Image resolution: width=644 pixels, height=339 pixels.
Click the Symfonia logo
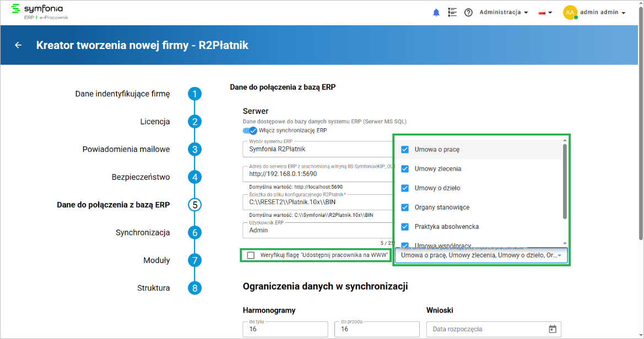click(x=39, y=12)
